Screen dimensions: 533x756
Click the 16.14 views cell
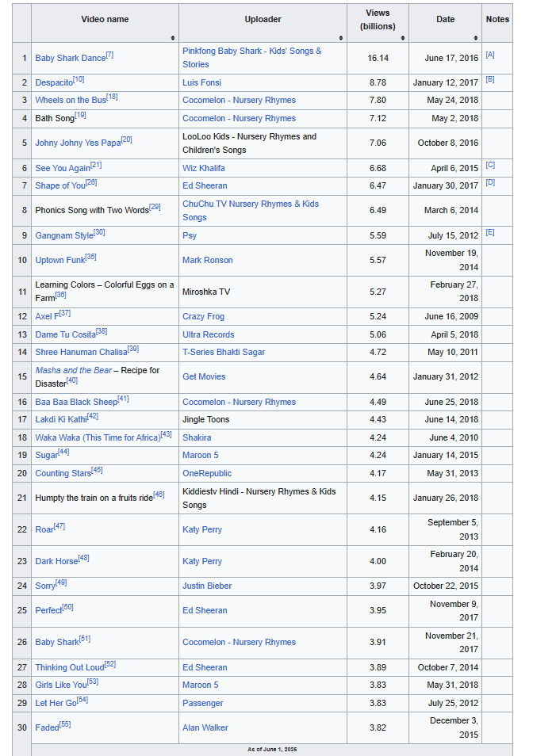coord(378,59)
